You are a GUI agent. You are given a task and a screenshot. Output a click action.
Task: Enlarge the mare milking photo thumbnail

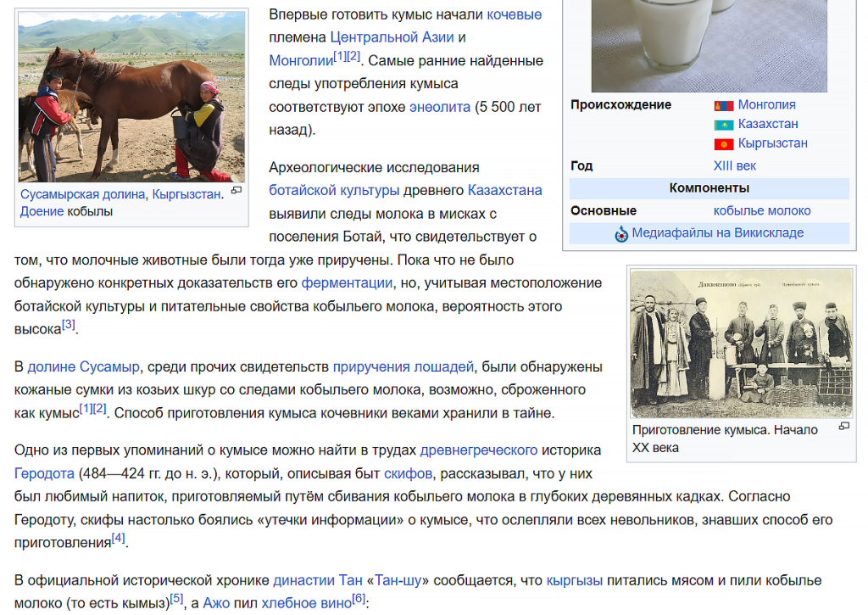131,97
